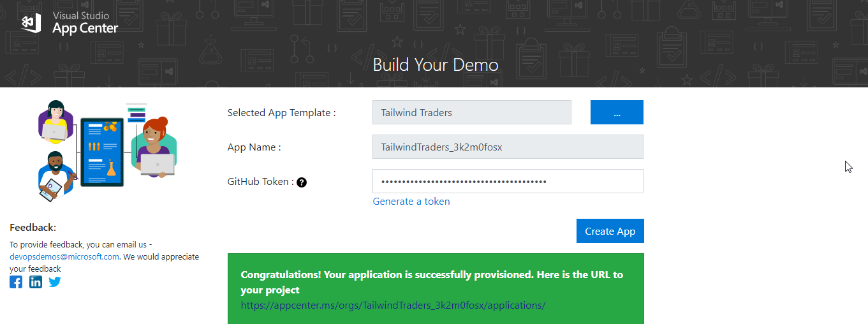
Task: Click the App Name text field
Action: click(x=508, y=147)
